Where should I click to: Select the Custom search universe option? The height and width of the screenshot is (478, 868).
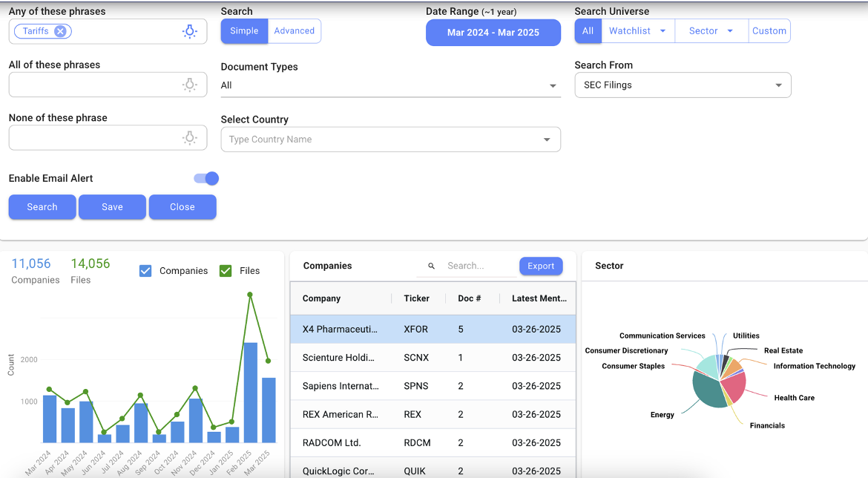point(769,31)
